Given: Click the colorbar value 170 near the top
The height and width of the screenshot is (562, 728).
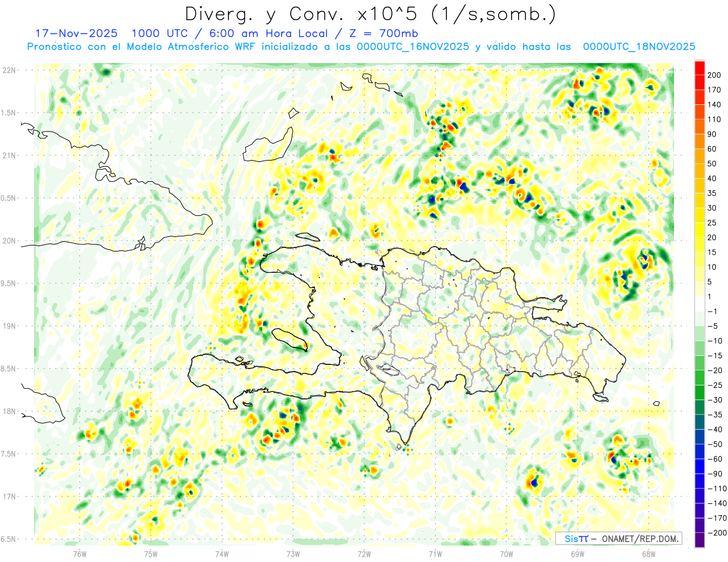Looking at the screenshot, I should click(715, 90).
